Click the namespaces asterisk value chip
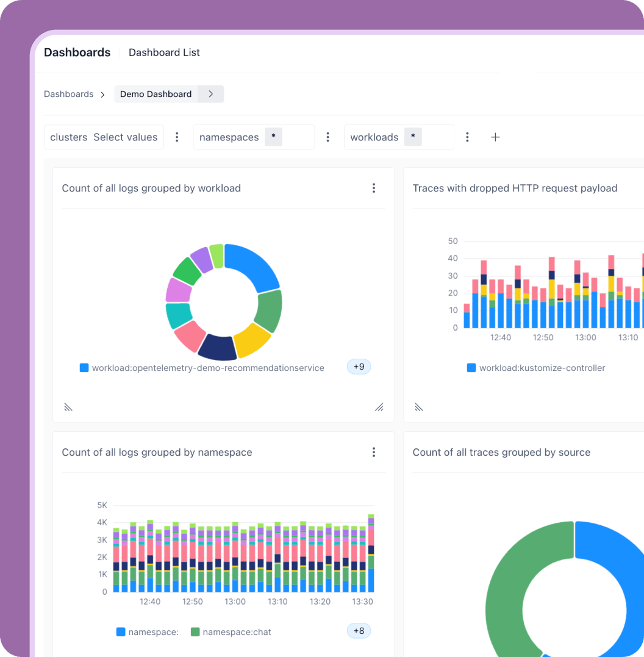This screenshot has height=657, width=644. 274,137
